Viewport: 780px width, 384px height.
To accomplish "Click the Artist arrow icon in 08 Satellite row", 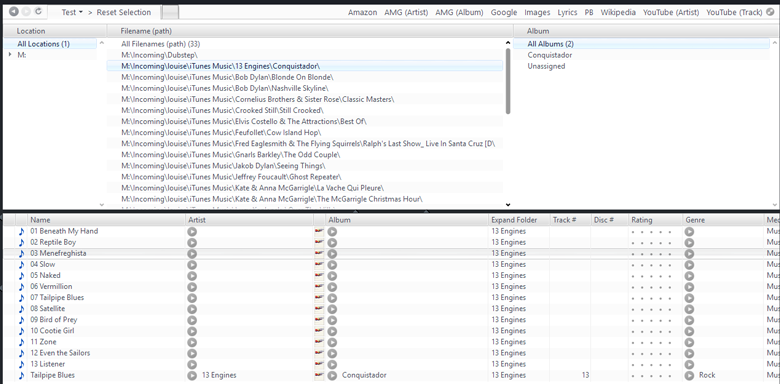I will [x=192, y=309].
